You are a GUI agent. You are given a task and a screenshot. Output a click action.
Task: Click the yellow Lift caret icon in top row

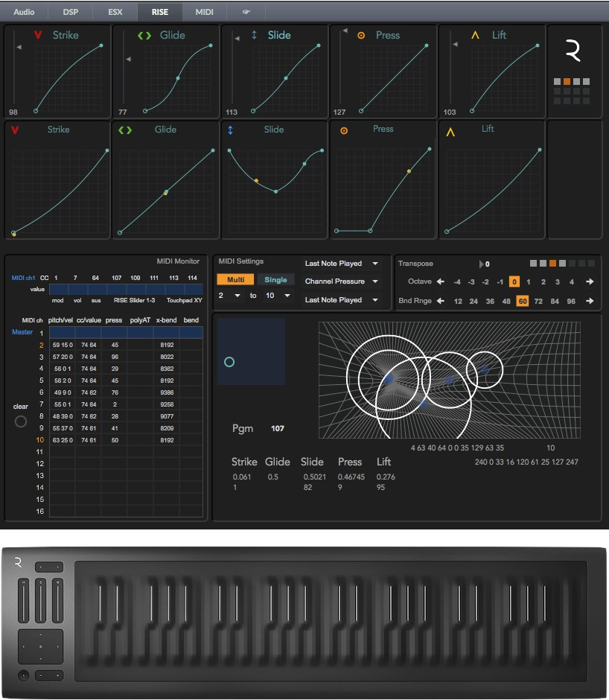click(x=475, y=35)
